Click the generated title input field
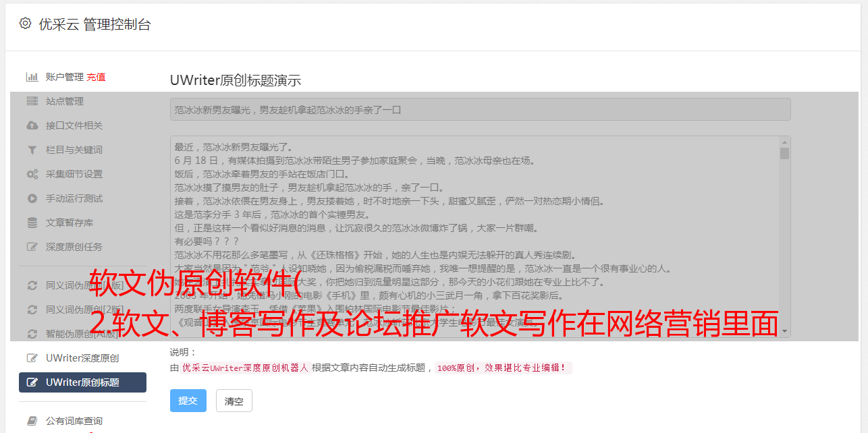 click(x=480, y=109)
